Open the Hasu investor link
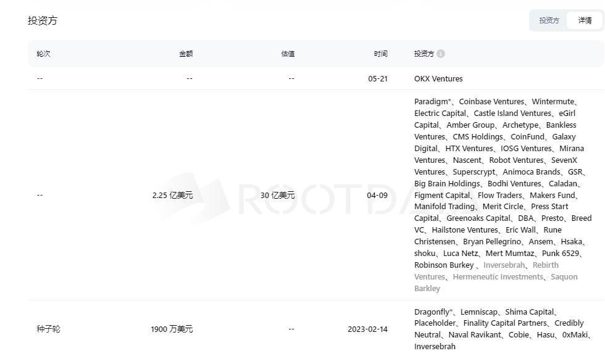This screenshot has width=605, height=364. coord(546,334)
